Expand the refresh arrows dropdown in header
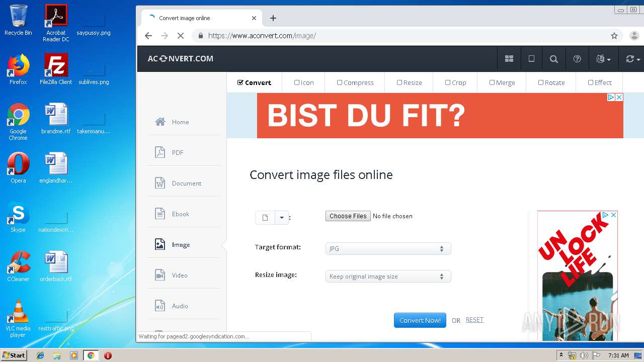The height and width of the screenshot is (362, 644). 632,59
